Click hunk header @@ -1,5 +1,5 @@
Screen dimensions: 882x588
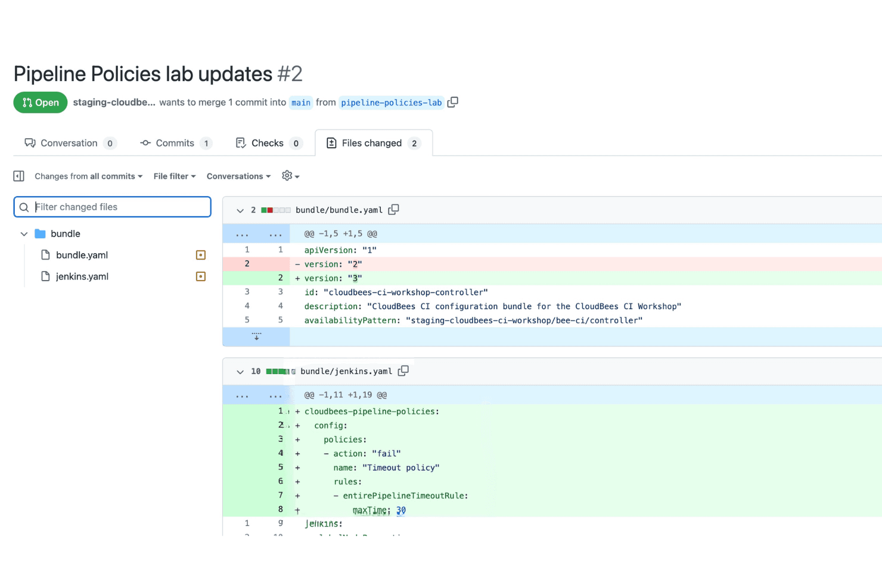(341, 234)
